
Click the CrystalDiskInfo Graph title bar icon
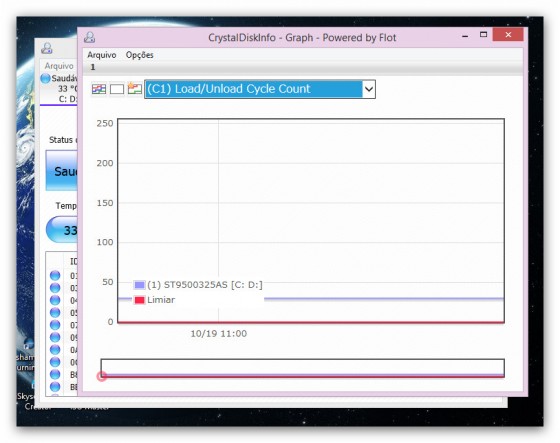tap(90, 37)
